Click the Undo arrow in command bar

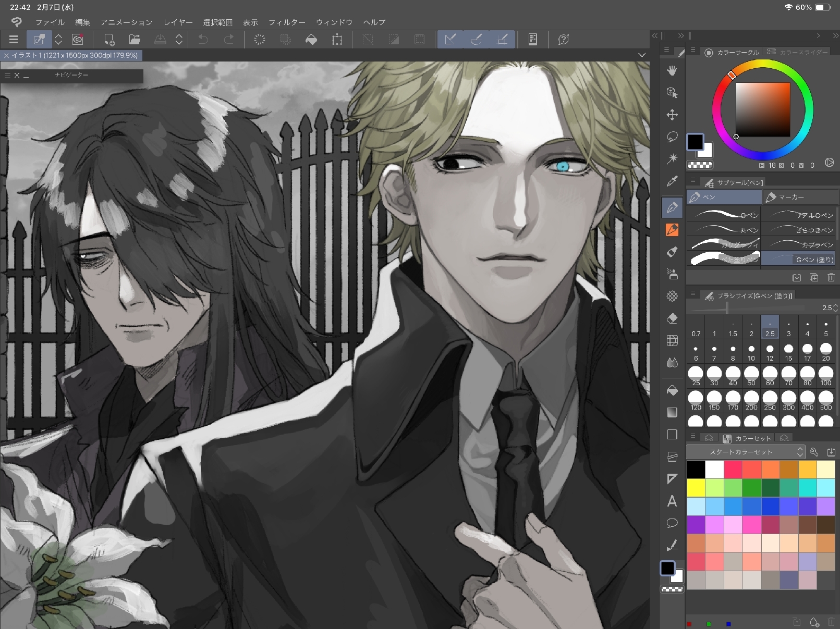pos(203,40)
